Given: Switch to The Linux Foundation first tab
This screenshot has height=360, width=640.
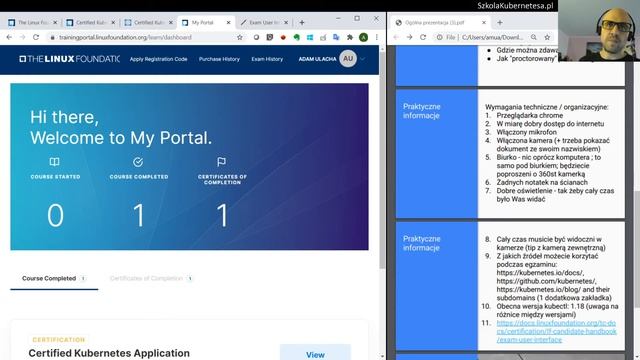Looking at the screenshot, I should (33, 22).
